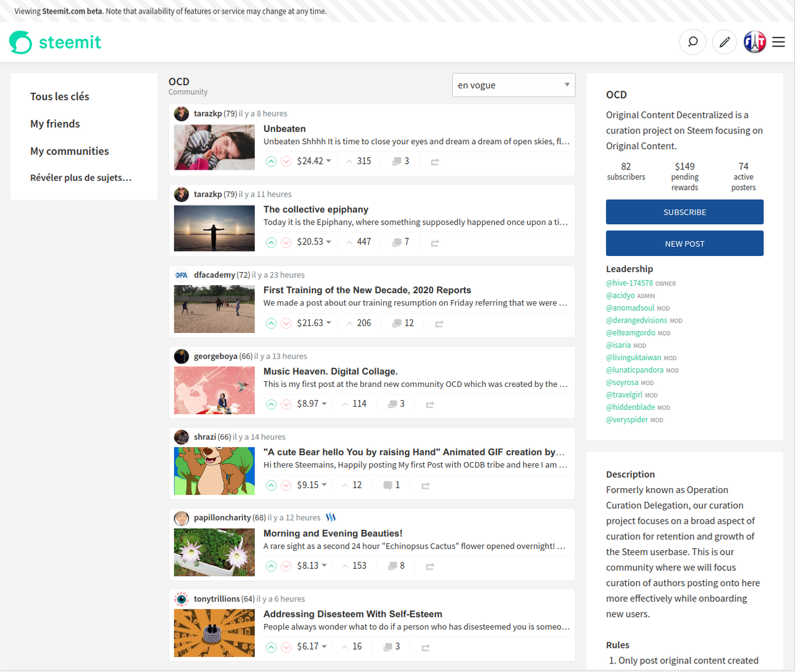Click the pencil compose post icon
Screen dimensions: 795x672
click(724, 42)
